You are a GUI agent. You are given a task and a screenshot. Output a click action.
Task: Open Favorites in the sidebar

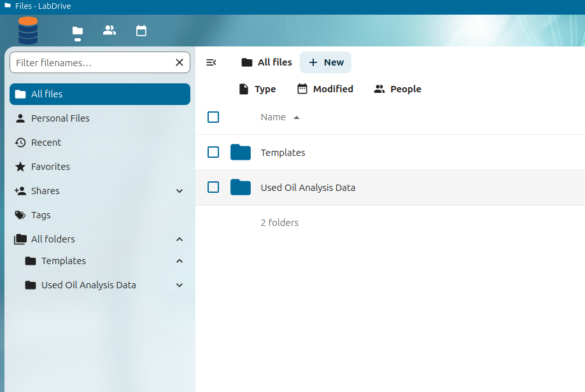point(100,167)
